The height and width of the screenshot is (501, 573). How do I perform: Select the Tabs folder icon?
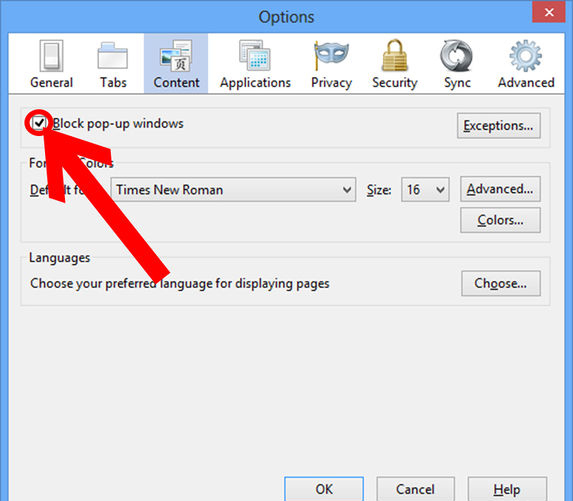113,56
